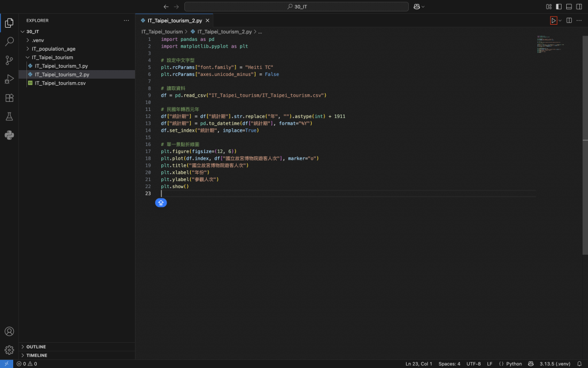Expand the IT_population_age folder
Viewport: 588px width, 368px height.
(x=53, y=49)
